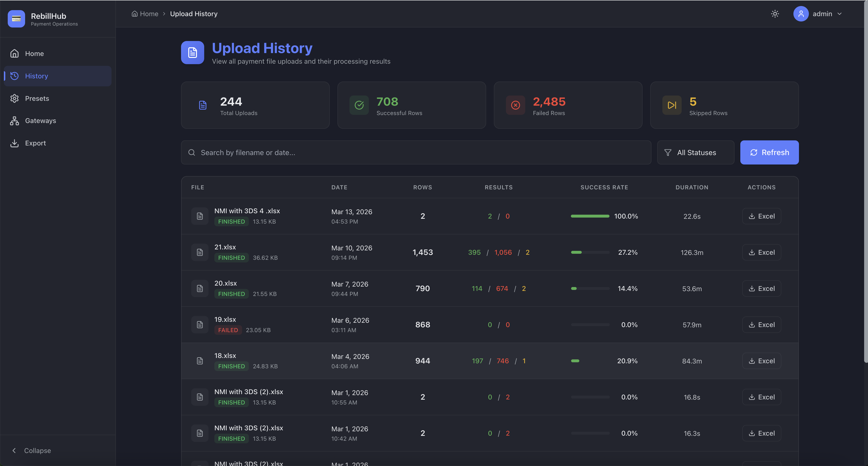The image size is (868, 466).
Task: Click the 1,056 failed count for 21.xlsx
Action: (503, 252)
